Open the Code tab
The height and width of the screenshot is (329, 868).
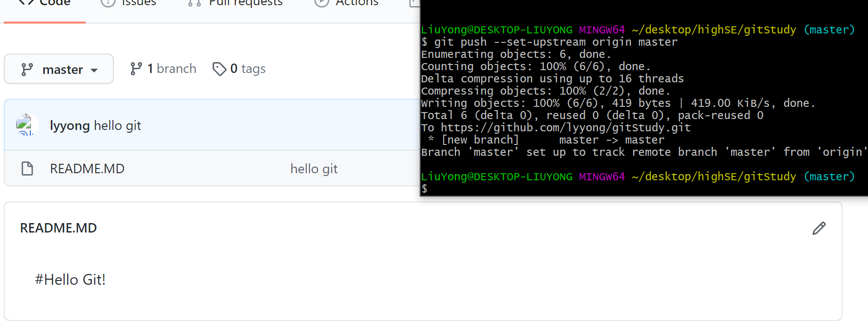(45, 4)
